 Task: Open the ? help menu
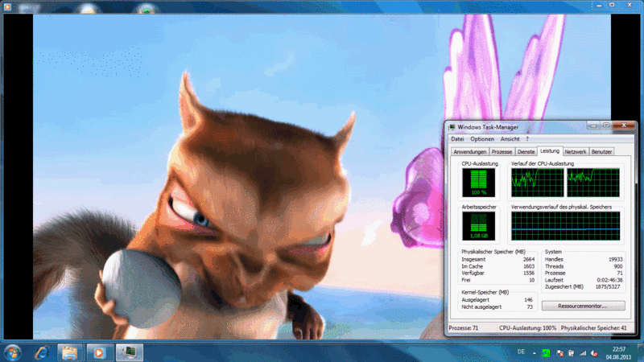click(527, 139)
